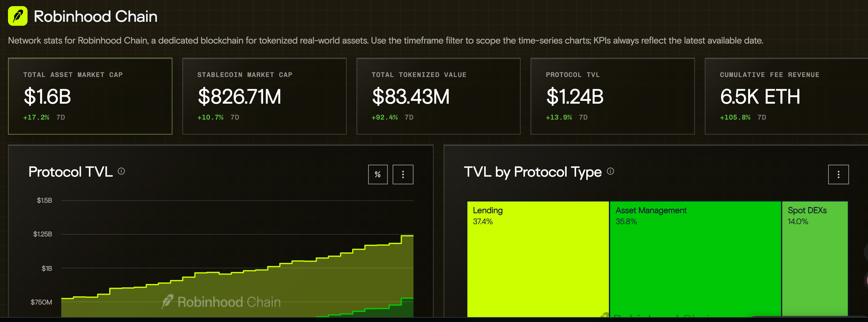Click the $826.71M stablecoin value
Screen dimensions: 868x322
click(239, 97)
